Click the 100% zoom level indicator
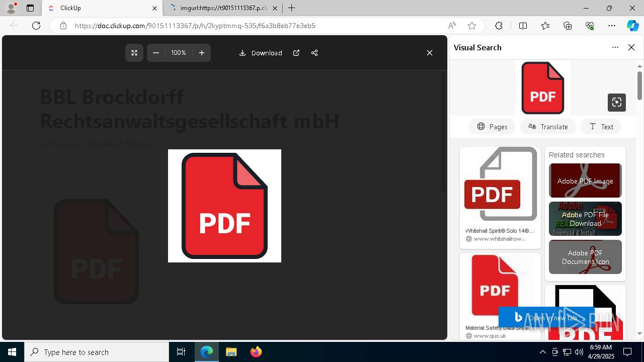Viewport: 644px width, 362px height. 179,53
